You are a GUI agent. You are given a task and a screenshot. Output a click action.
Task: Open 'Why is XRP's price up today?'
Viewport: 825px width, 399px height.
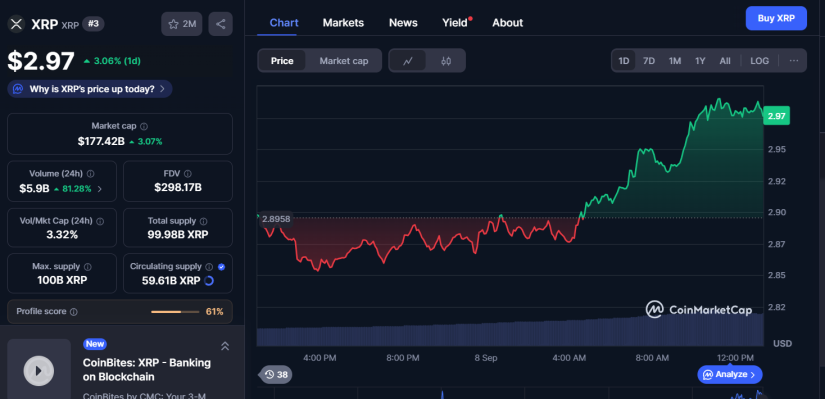point(90,89)
